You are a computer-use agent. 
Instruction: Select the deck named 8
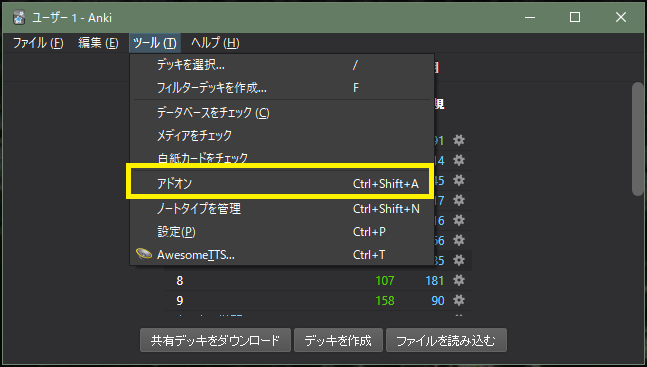point(180,281)
